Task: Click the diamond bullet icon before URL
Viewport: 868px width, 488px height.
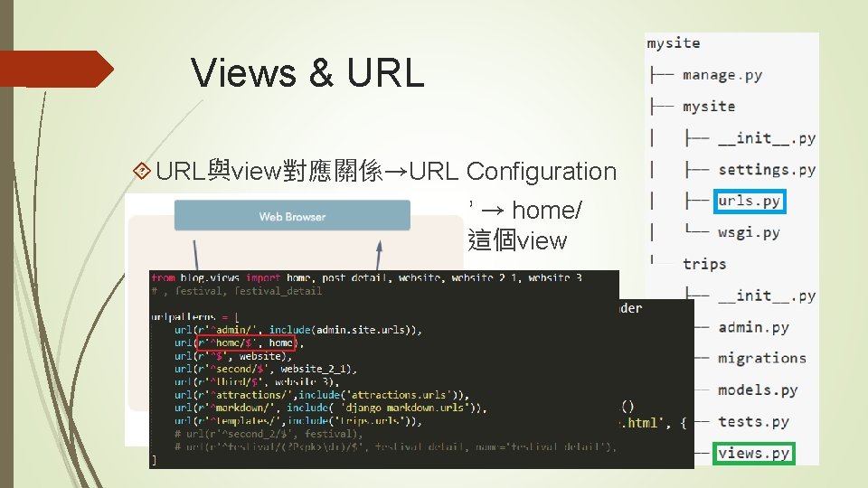Action: [142, 171]
